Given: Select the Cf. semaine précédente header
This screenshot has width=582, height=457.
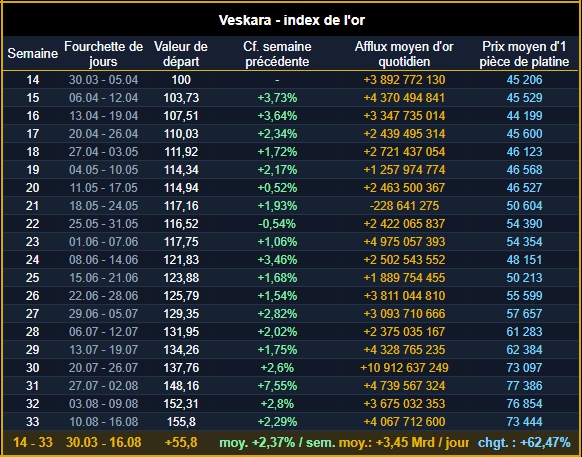Looking at the screenshot, I should coord(277,53).
